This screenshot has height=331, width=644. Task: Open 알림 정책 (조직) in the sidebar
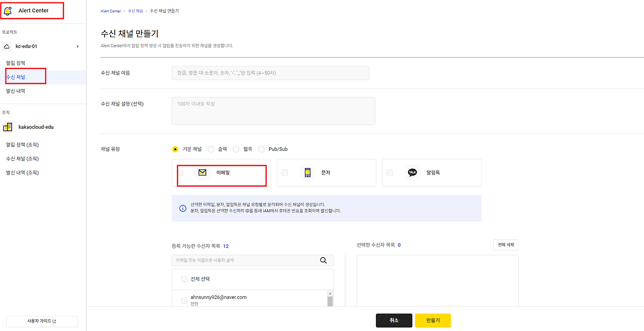(22, 145)
